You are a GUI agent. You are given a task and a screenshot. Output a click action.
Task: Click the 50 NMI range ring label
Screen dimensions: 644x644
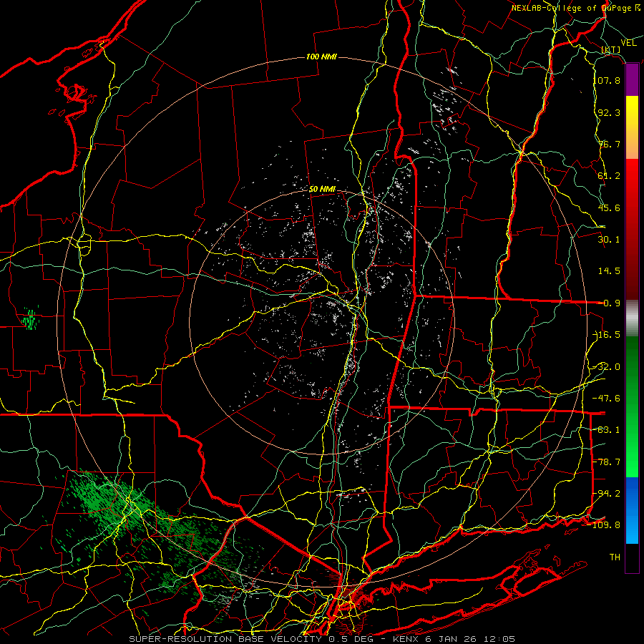coord(322,190)
